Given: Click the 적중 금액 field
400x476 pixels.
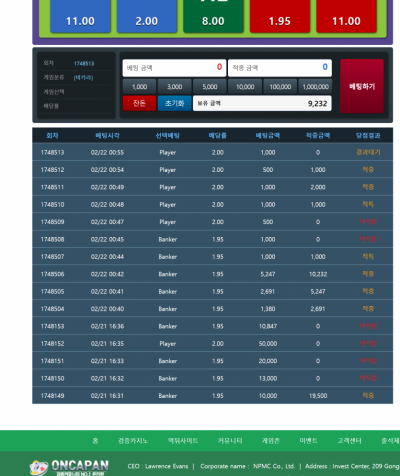Looking at the screenshot, I should pyautogui.click(x=280, y=68).
